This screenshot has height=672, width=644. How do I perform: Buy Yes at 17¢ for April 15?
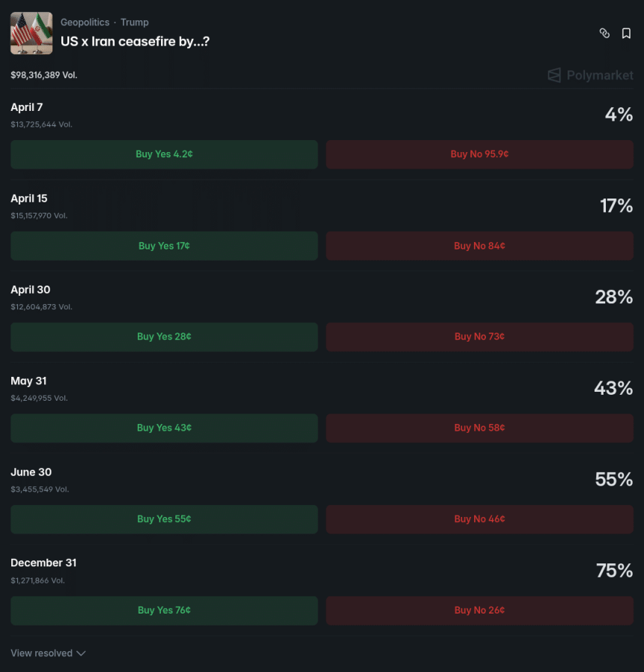164,246
